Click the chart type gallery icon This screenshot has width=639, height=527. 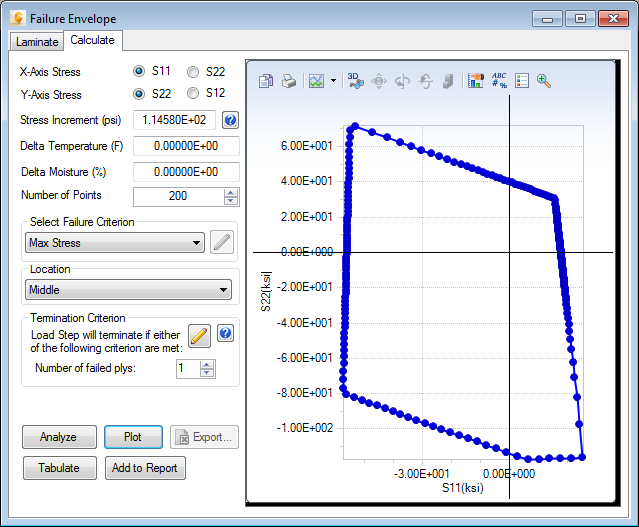316,81
